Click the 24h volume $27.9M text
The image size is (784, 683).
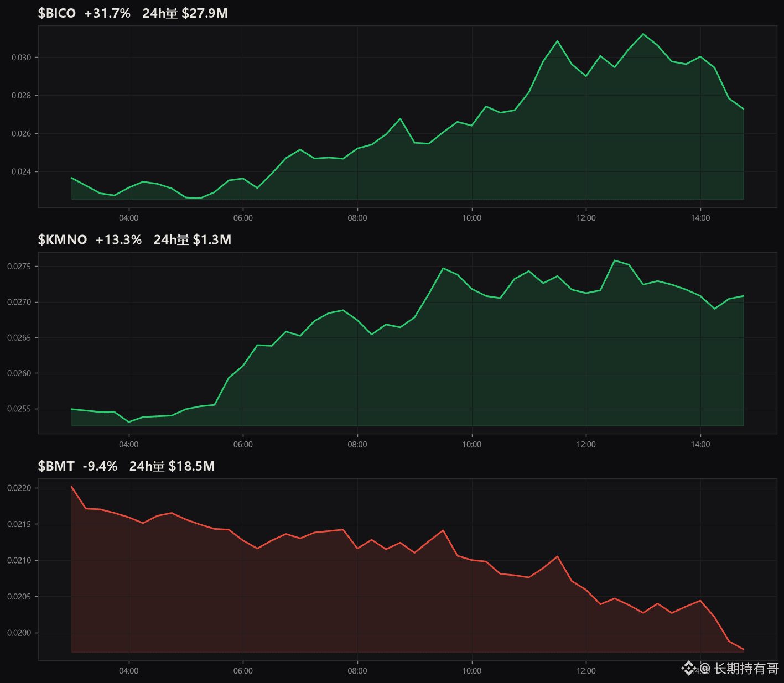(x=185, y=13)
